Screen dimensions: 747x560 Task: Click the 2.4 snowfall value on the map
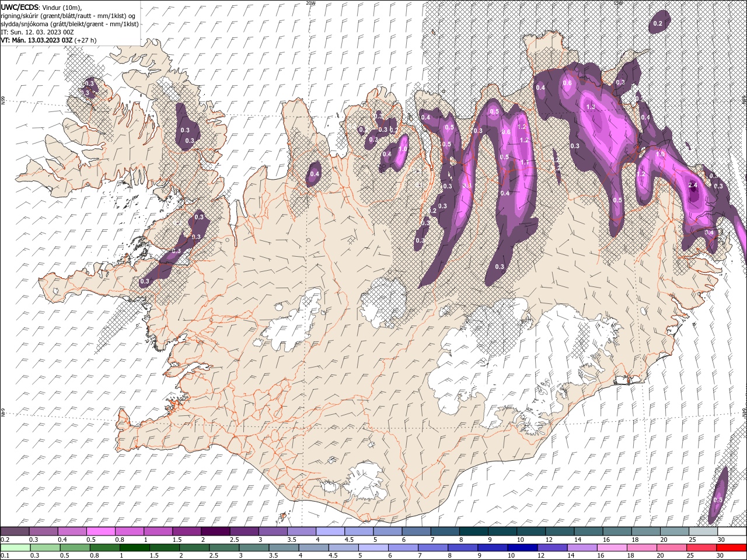pos(693,185)
